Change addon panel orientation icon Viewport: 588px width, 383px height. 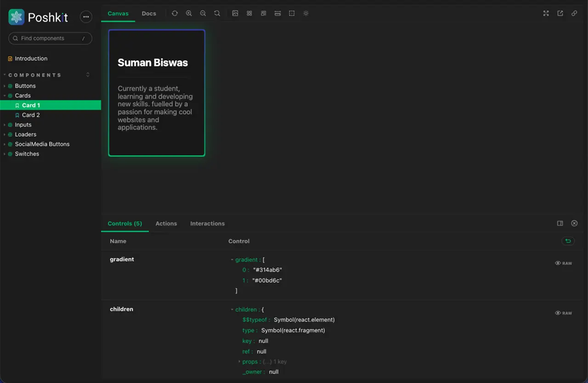click(x=560, y=223)
